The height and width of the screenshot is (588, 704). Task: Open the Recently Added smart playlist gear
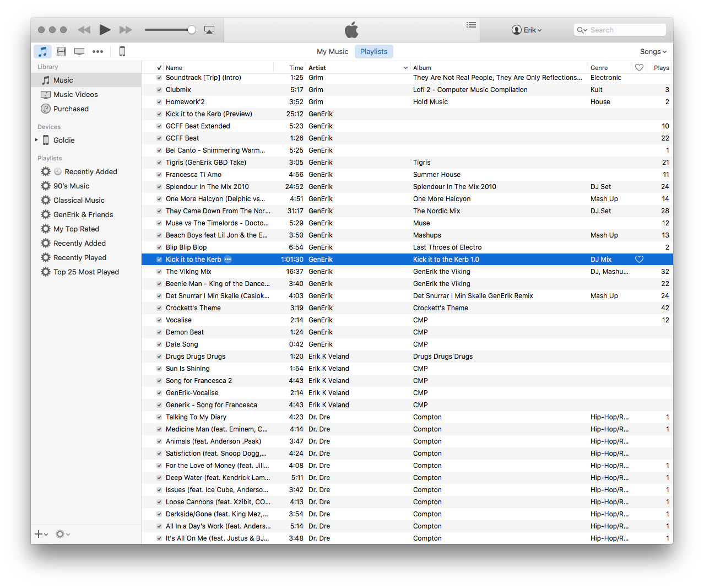(46, 171)
